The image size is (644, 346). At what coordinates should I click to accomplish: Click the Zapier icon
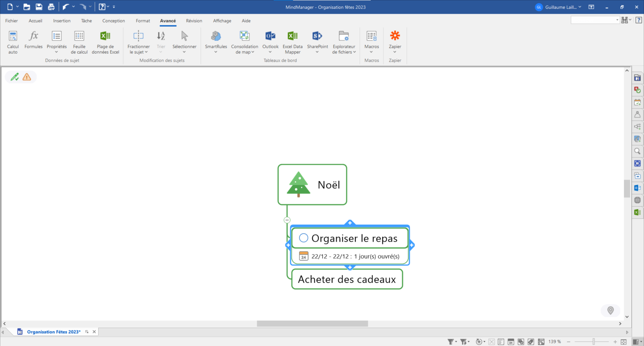[395, 37]
